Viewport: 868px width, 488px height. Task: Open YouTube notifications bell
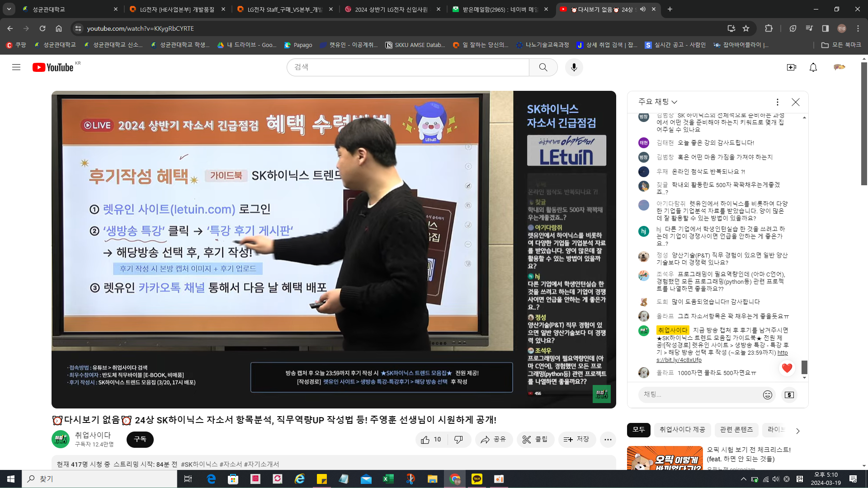pos(813,67)
